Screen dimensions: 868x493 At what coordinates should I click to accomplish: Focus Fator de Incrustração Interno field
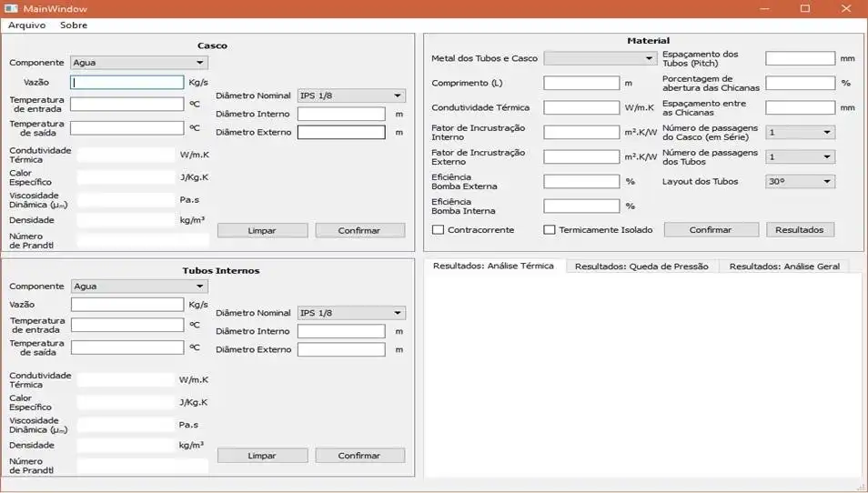(581, 132)
